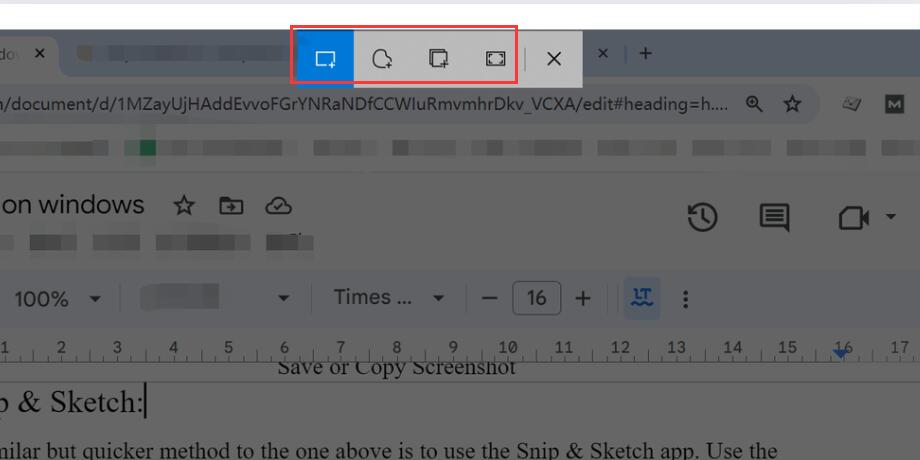Click the font size field showing 16

coord(536,298)
